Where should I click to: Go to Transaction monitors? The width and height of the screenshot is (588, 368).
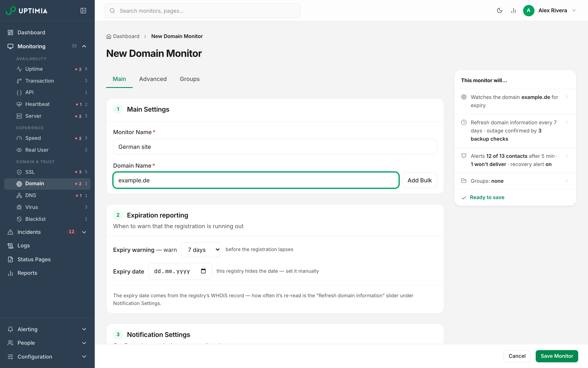47,81
